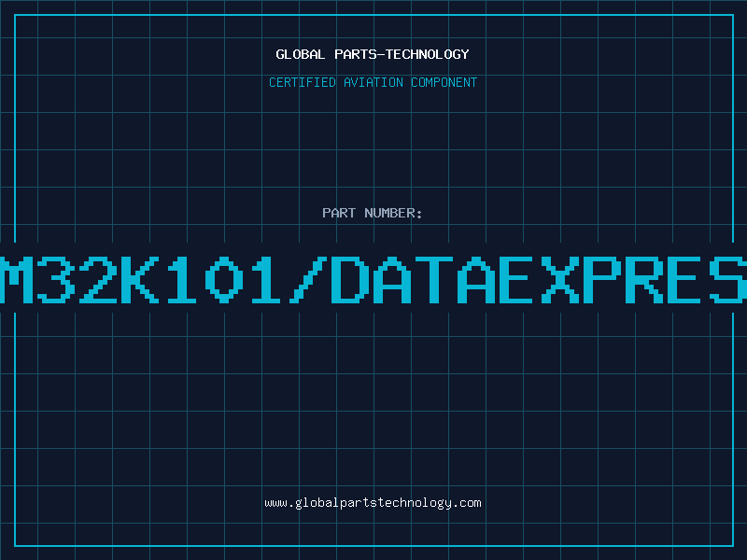747x560 pixels.
Task: Click the GLOBAL PARTS-TECHNOLOGY company heading
Action: [x=373, y=54]
